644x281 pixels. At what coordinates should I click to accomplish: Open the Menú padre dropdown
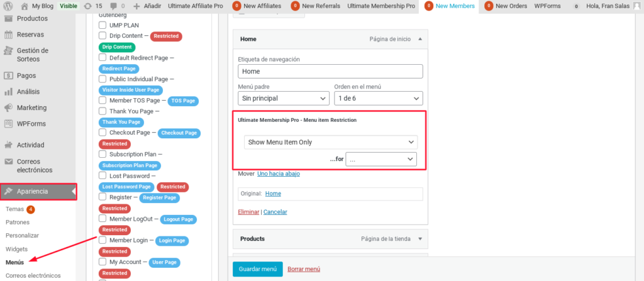284,99
